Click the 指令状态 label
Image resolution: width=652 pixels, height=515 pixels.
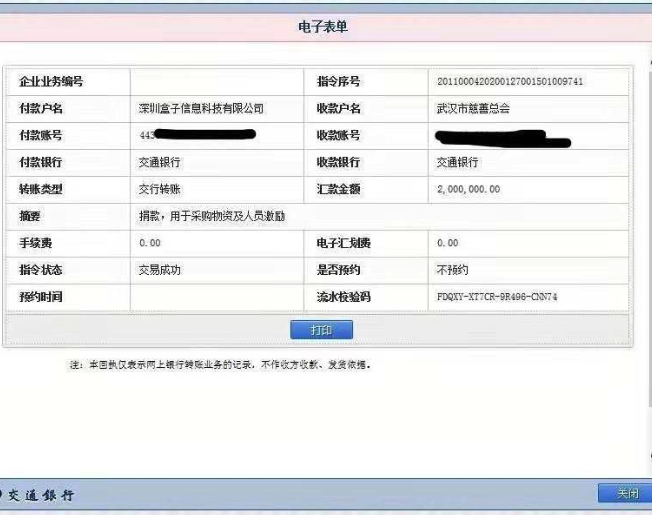coord(41,270)
